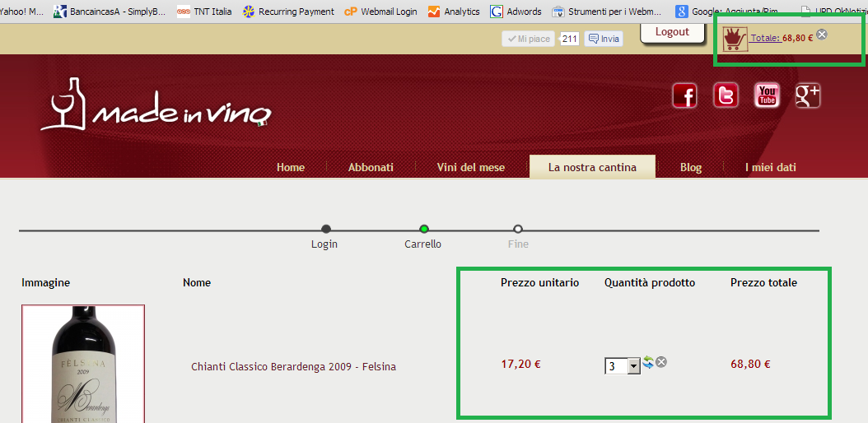Remove cart via X next to Totale
The width and height of the screenshot is (868, 423).
822,35
